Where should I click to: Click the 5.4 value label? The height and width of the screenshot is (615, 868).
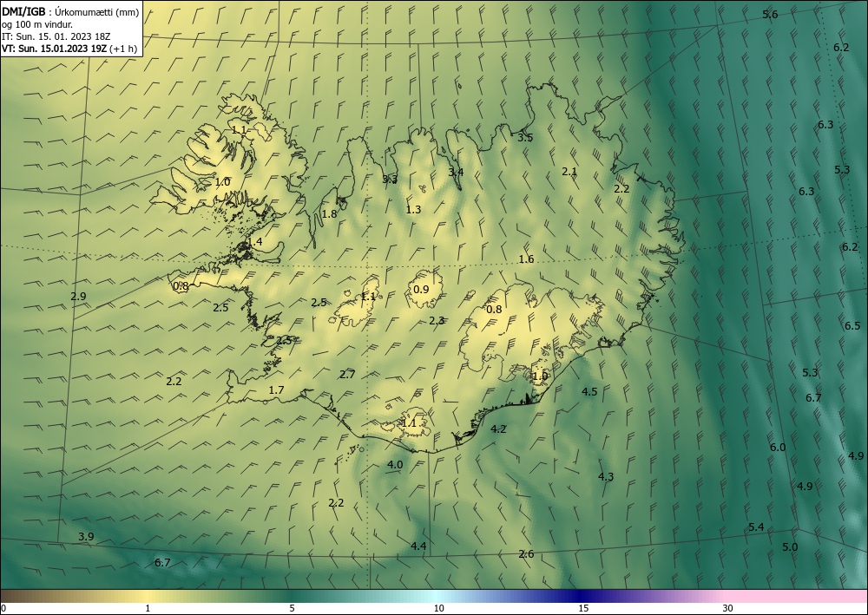point(756,527)
